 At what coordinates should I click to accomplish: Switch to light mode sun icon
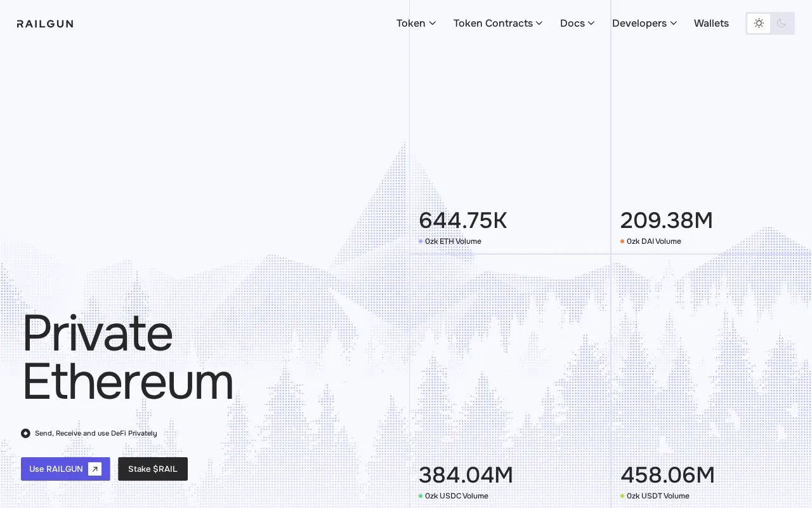(x=759, y=23)
